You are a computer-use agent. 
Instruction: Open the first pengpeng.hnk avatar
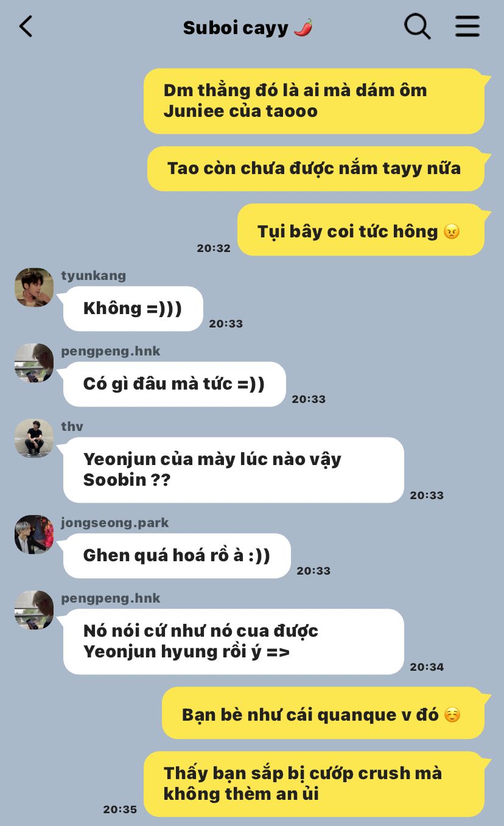coord(34,363)
